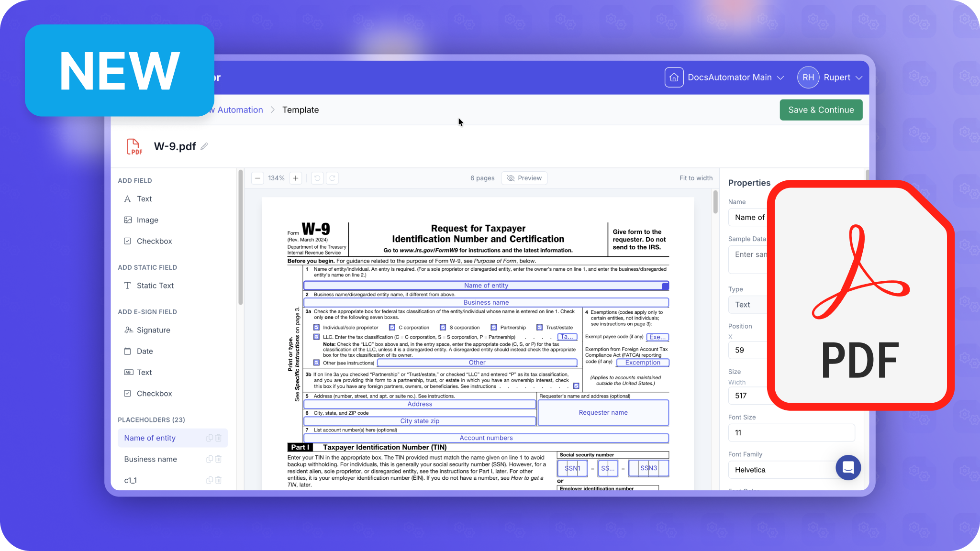Click the Name property input field

[749, 217]
